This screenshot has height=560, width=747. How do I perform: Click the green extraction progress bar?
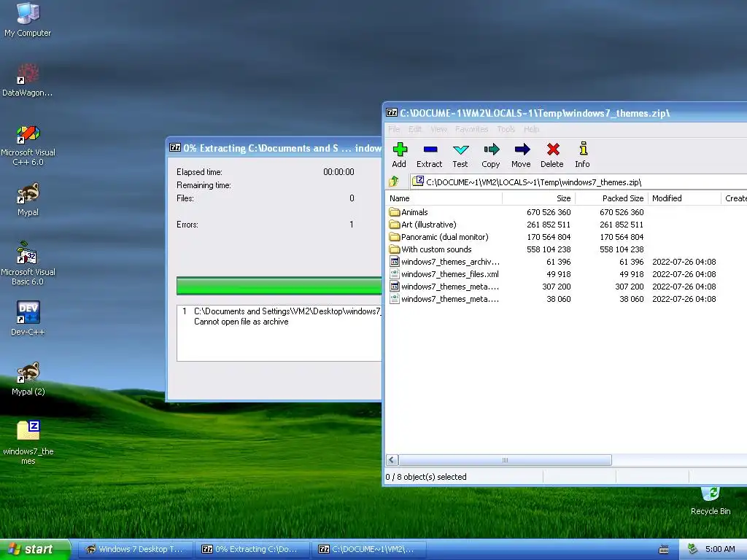[x=279, y=286]
